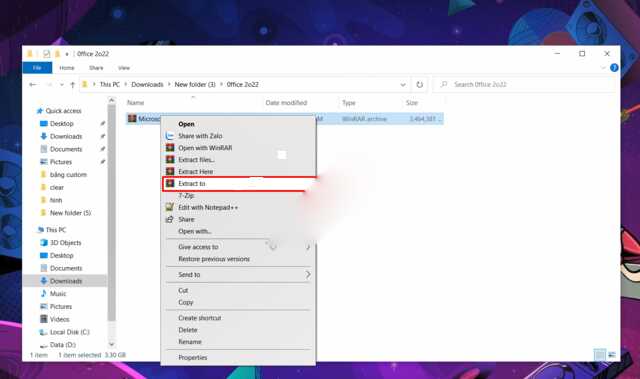Choose Extract files... option

196,160
